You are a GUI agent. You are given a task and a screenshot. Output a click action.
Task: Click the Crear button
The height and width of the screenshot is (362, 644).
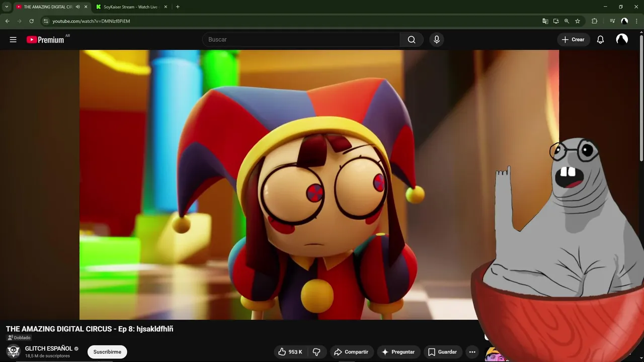573,40
